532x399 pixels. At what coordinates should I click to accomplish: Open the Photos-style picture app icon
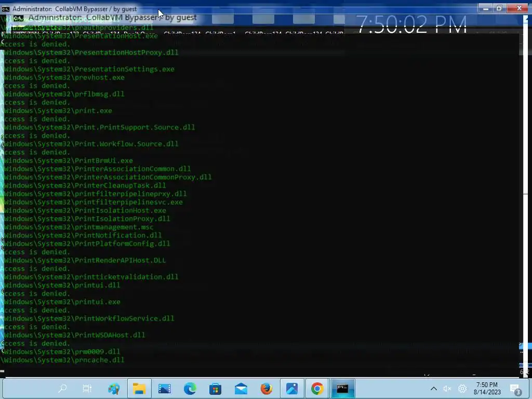(x=165, y=389)
